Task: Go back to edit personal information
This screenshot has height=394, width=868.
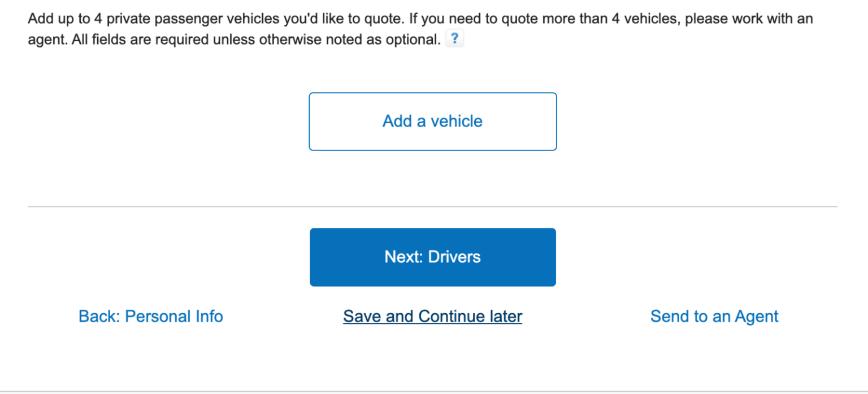Action: [150, 316]
